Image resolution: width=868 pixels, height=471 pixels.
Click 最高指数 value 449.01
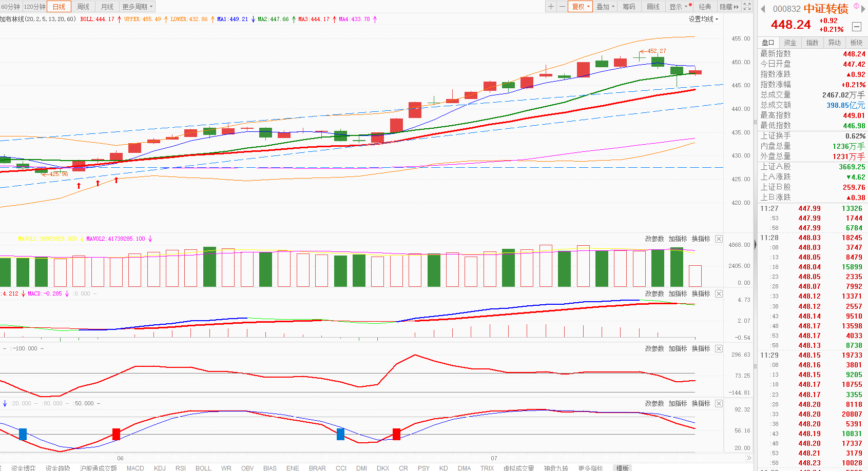click(854, 115)
